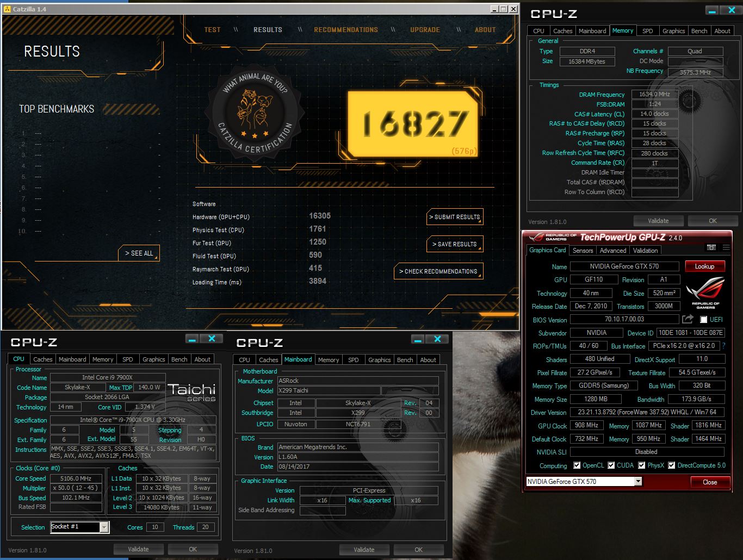Image resolution: width=743 pixels, height=560 pixels.
Task: Click the GPU-Z BIOS share arrow icon
Action: [x=688, y=319]
